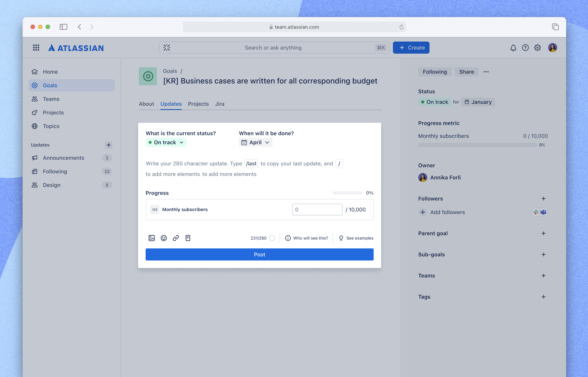Image resolution: width=588 pixels, height=377 pixels.
Task: Reload the page in address bar
Action: [401, 27]
